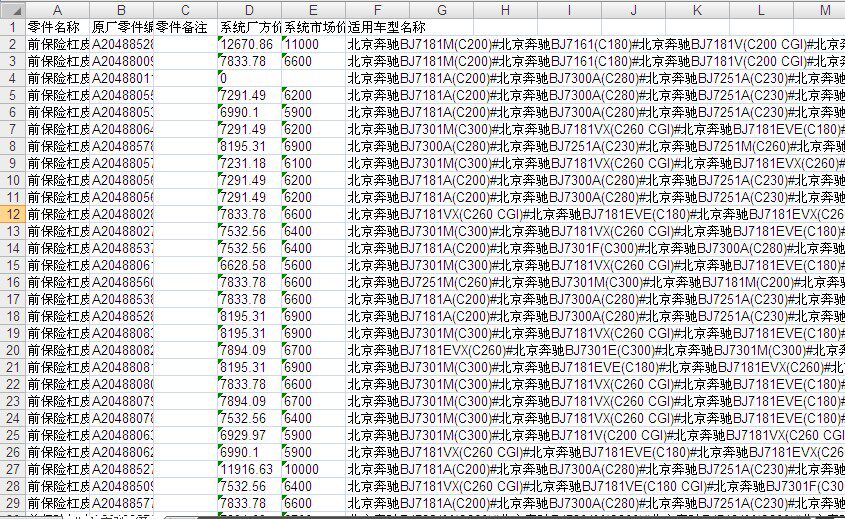This screenshot has height=519, width=845.
Task: Select row 29 header number
Action: point(13,503)
